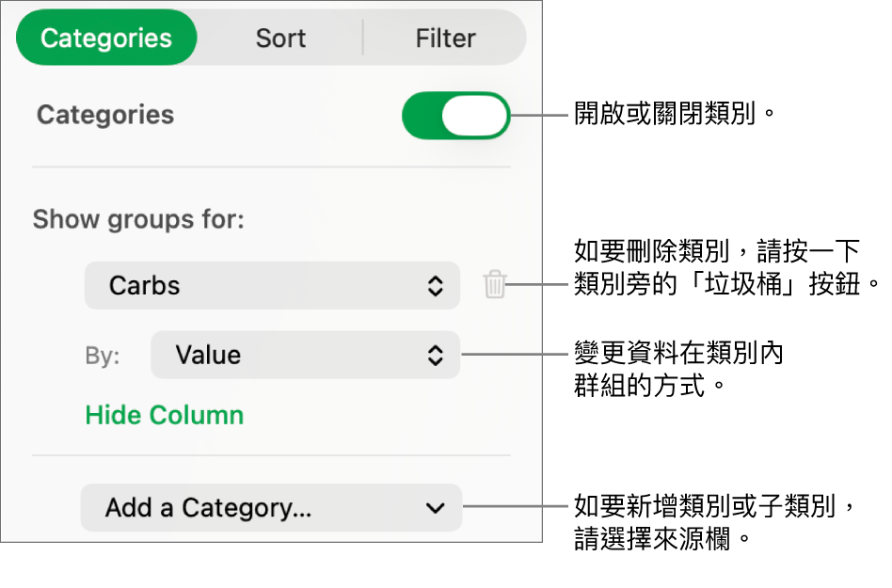
Task: Select the Categories tab
Action: tap(106, 39)
